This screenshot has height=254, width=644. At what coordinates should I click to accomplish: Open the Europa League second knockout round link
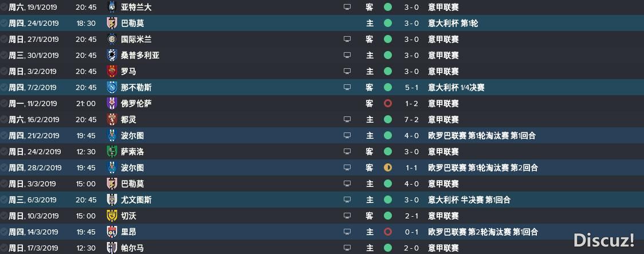click(x=482, y=232)
